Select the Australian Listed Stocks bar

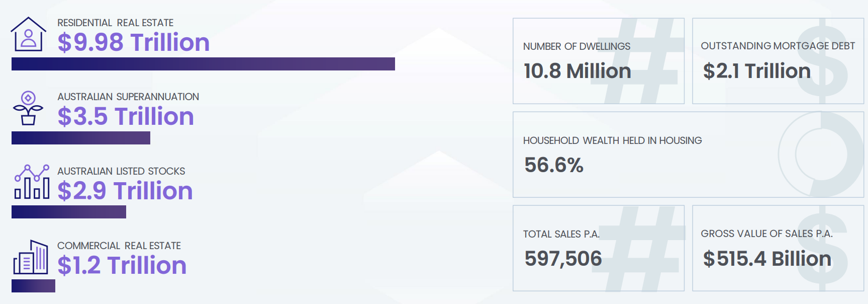[x=69, y=212]
